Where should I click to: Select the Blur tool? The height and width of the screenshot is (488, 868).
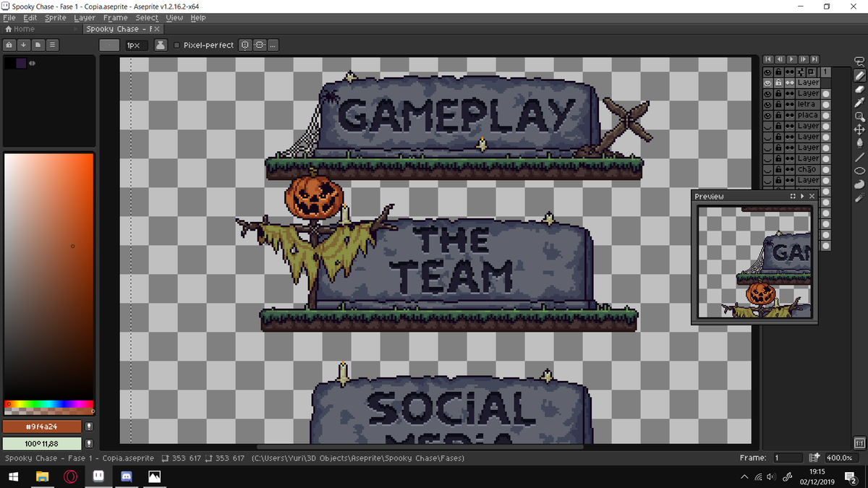[x=859, y=197]
